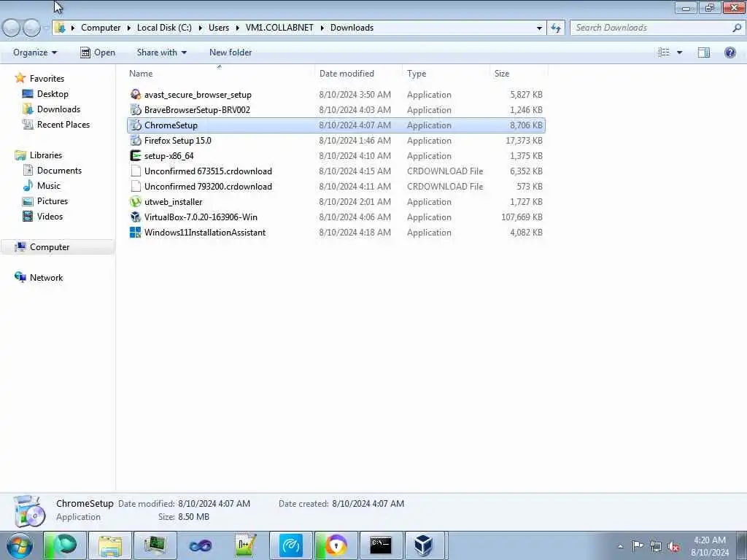The image size is (747, 560).
Task: Click Local Disk (C:) in the breadcrumb
Action: [x=164, y=28]
